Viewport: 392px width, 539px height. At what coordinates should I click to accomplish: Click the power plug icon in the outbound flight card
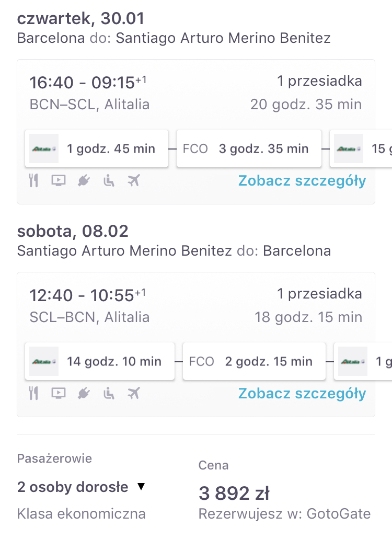84,180
